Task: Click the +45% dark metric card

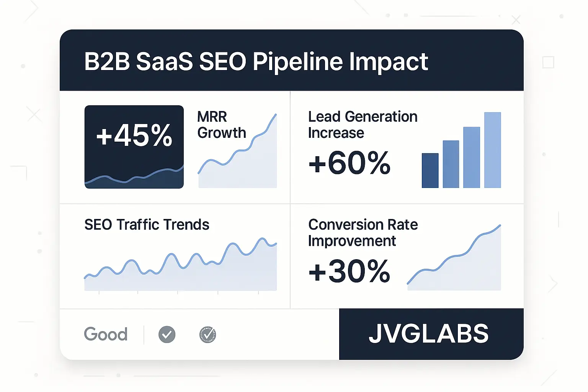Action: (134, 147)
